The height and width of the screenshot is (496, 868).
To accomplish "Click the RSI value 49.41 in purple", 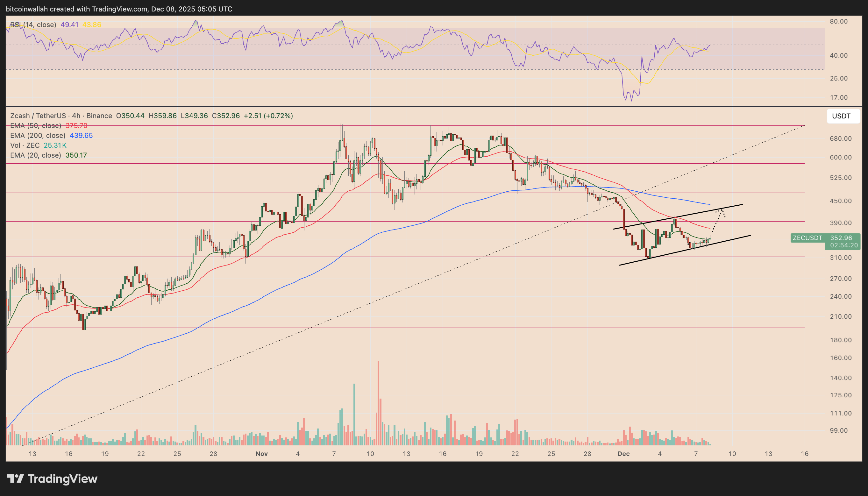I will coord(69,25).
